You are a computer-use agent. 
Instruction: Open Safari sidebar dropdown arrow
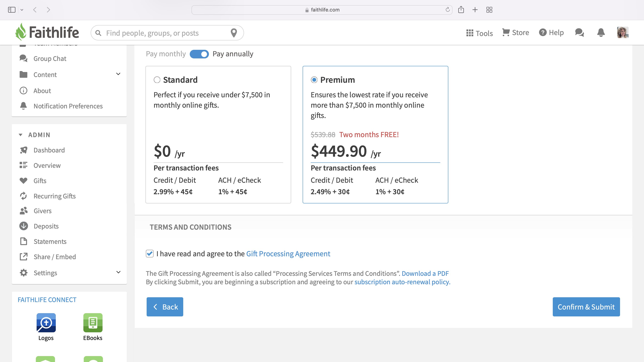coord(22,10)
